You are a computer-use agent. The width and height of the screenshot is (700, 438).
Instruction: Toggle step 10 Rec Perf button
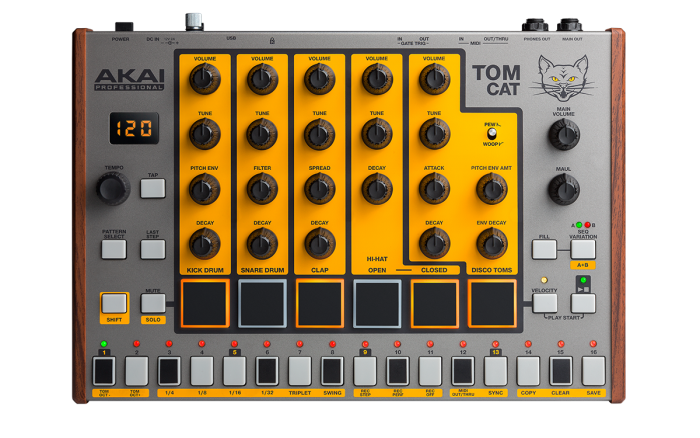click(398, 371)
